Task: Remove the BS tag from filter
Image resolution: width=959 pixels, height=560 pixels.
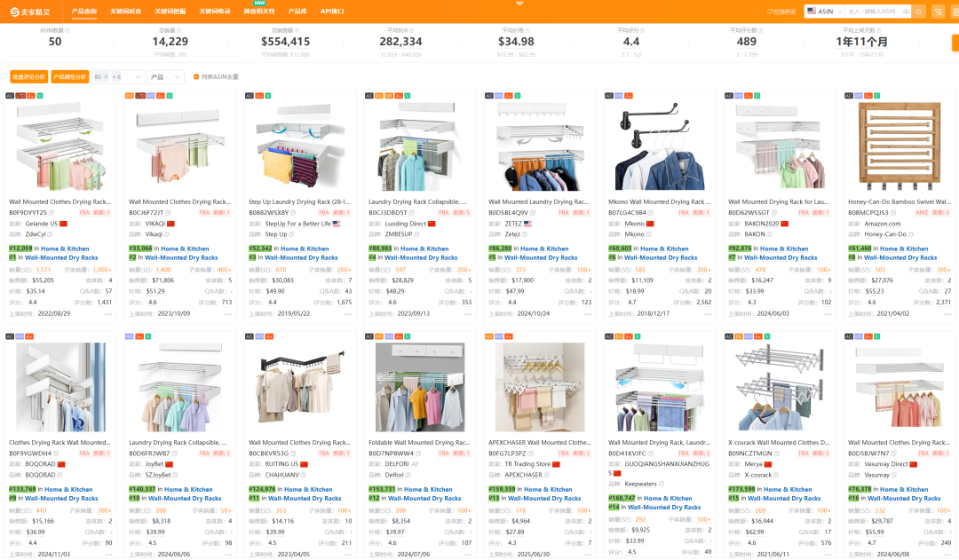Action: pyautogui.click(x=106, y=76)
